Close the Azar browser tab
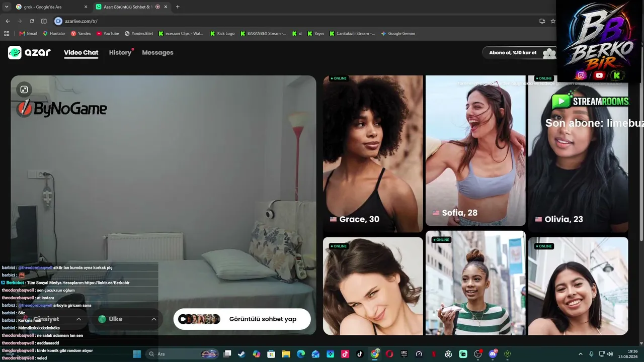This screenshot has width=644, height=362. pyautogui.click(x=166, y=7)
